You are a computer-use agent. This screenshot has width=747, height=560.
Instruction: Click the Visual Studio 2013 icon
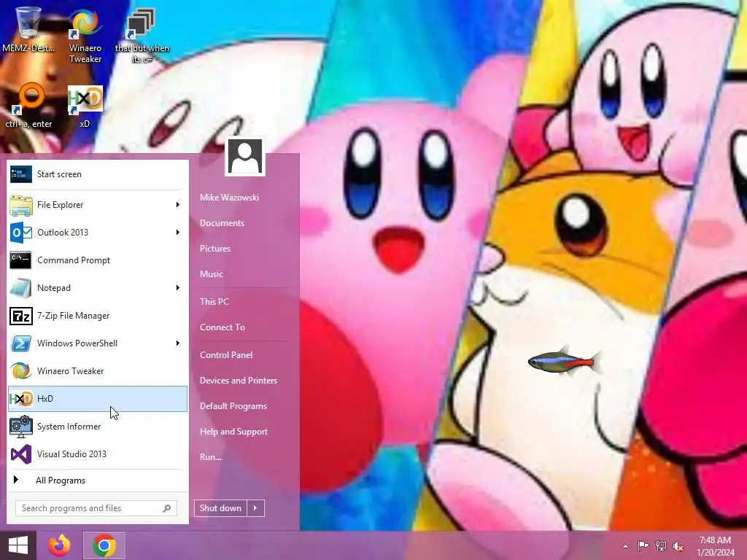(21, 454)
